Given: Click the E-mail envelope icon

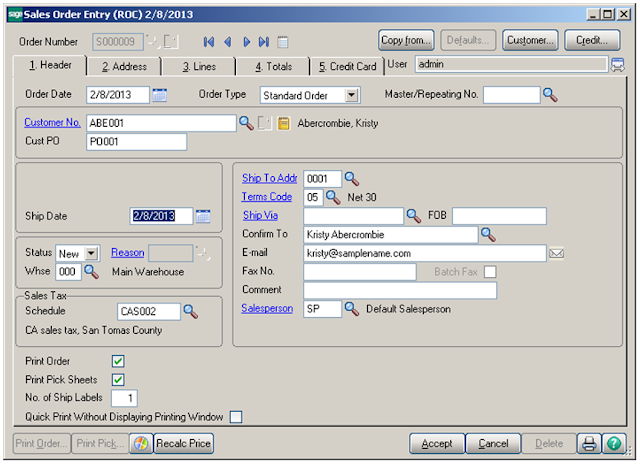Looking at the screenshot, I should [x=557, y=253].
